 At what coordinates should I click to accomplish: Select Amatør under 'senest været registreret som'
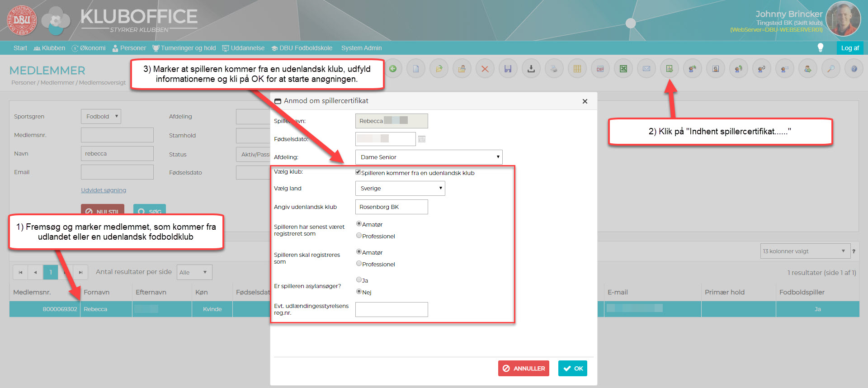click(359, 224)
